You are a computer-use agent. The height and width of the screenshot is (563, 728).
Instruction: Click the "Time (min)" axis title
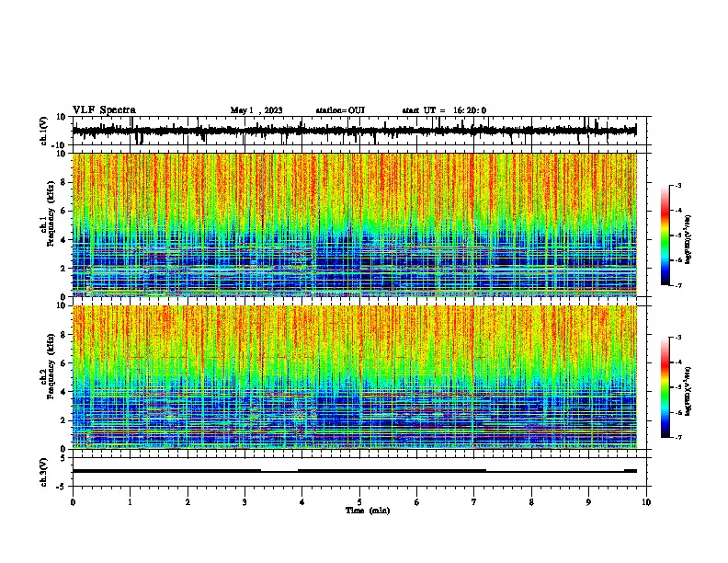click(368, 511)
